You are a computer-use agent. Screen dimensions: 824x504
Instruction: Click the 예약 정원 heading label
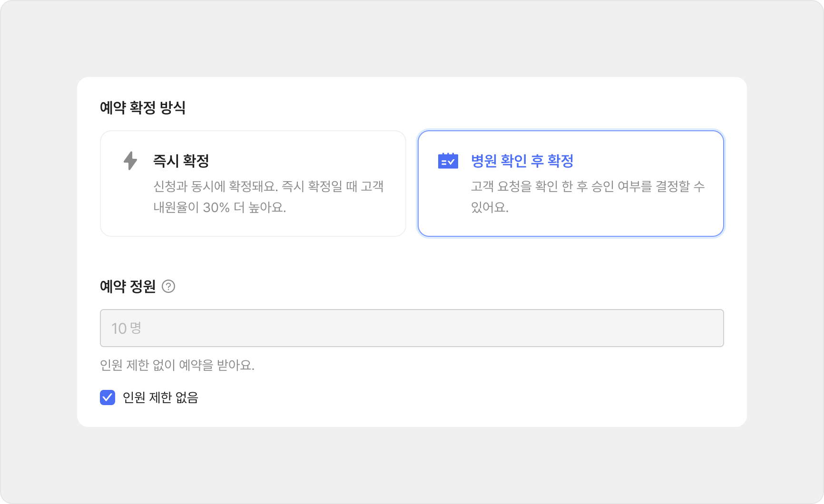coord(128,286)
